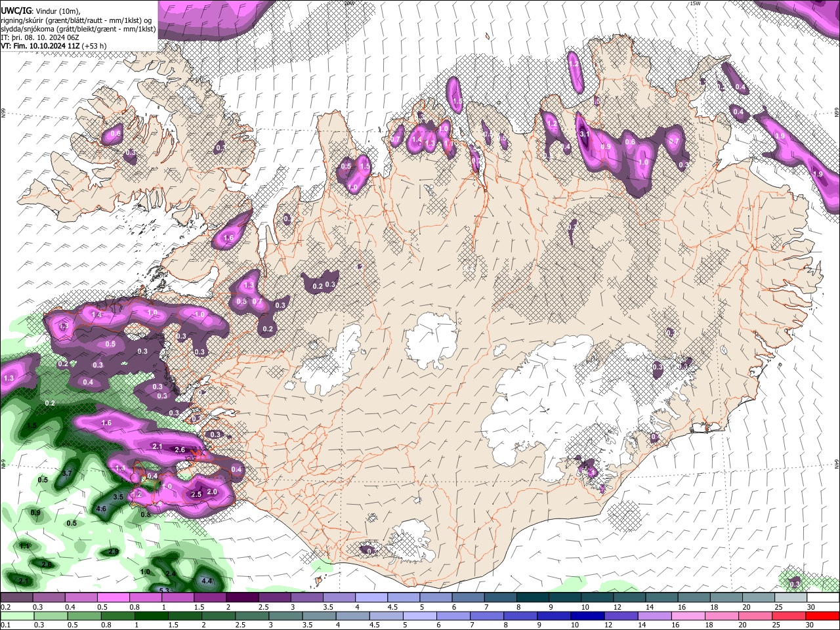840x630 pixels.
Task: Click the '20W' longitude label at the top
Action: click(349, 3)
